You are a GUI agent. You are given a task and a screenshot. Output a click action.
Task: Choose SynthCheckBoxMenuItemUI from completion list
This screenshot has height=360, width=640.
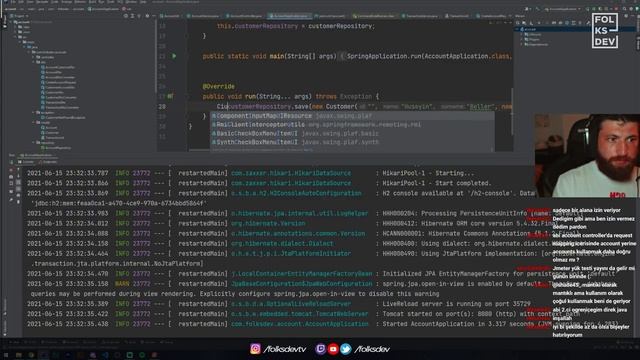[352, 142]
